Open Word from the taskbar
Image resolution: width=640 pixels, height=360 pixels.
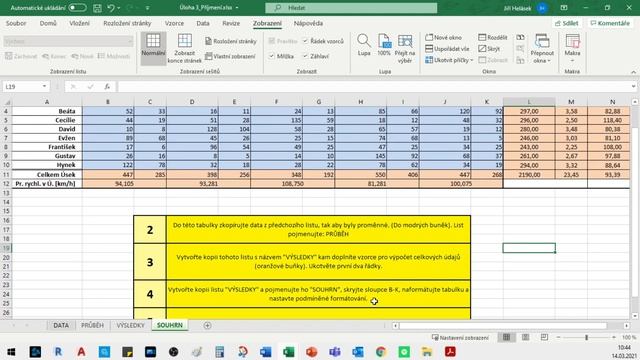265,351
